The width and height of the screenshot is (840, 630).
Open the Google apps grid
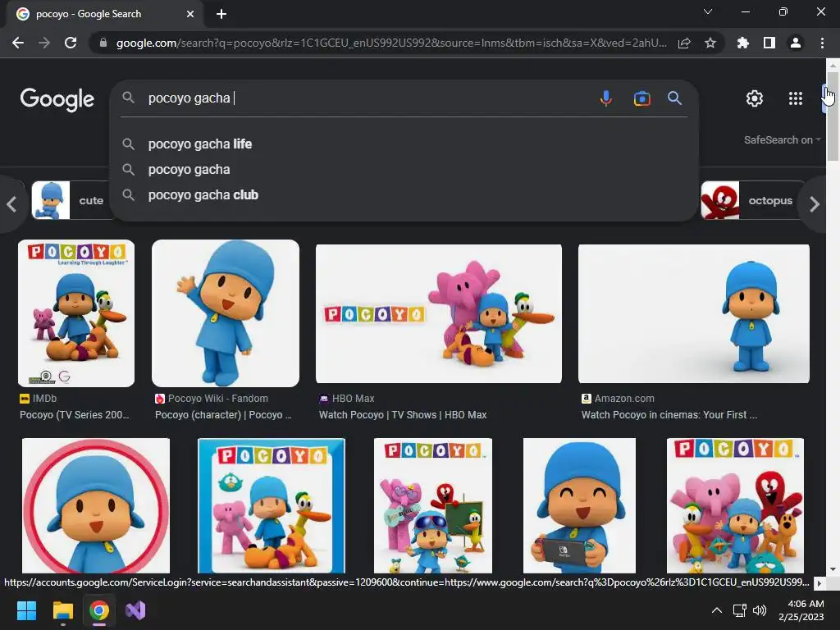pos(796,98)
